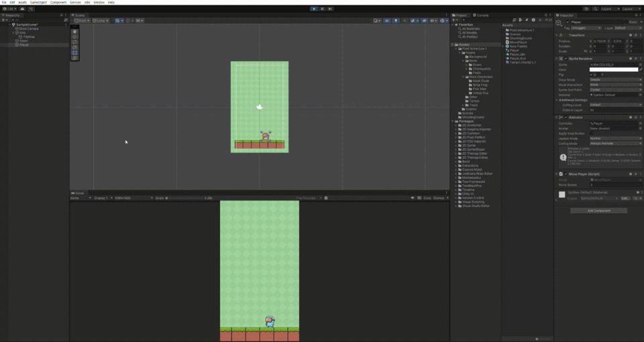This screenshot has height=342, width=644.
Task: Click the Inspector lock icon
Action: 636,15
